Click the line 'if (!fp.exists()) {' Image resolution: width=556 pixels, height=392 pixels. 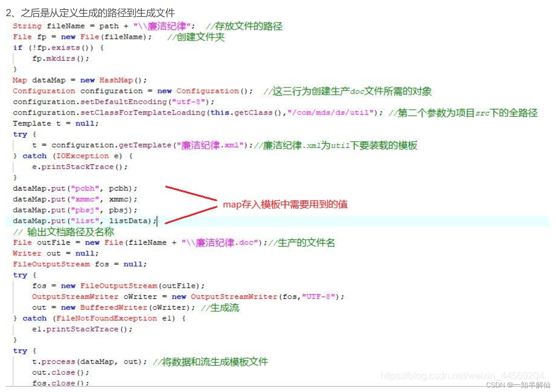(58, 48)
